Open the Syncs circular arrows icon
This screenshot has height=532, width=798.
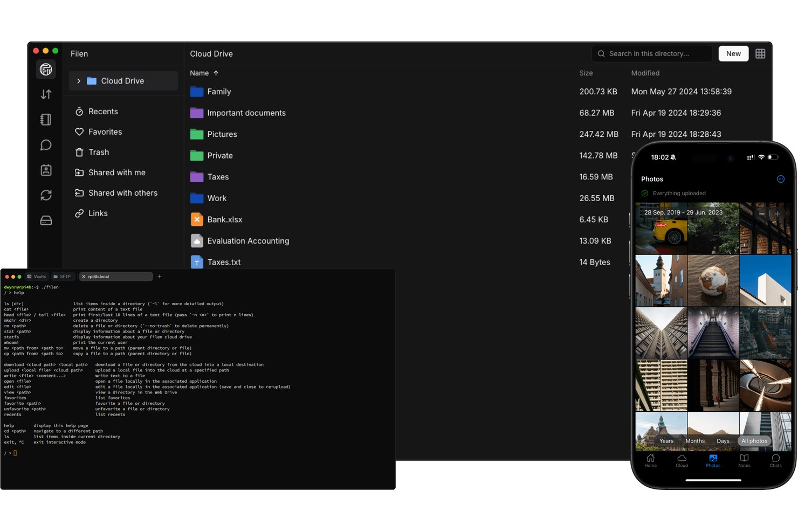pos(46,195)
